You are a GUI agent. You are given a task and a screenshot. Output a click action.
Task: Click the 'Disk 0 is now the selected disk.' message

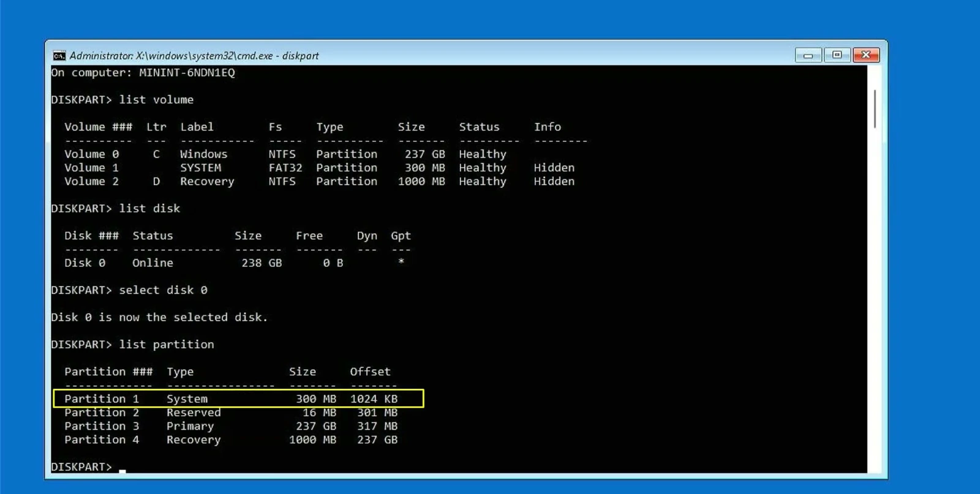pos(159,317)
